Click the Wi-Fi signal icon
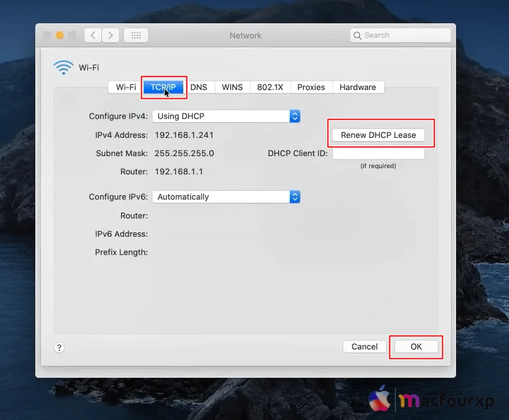 (63, 67)
